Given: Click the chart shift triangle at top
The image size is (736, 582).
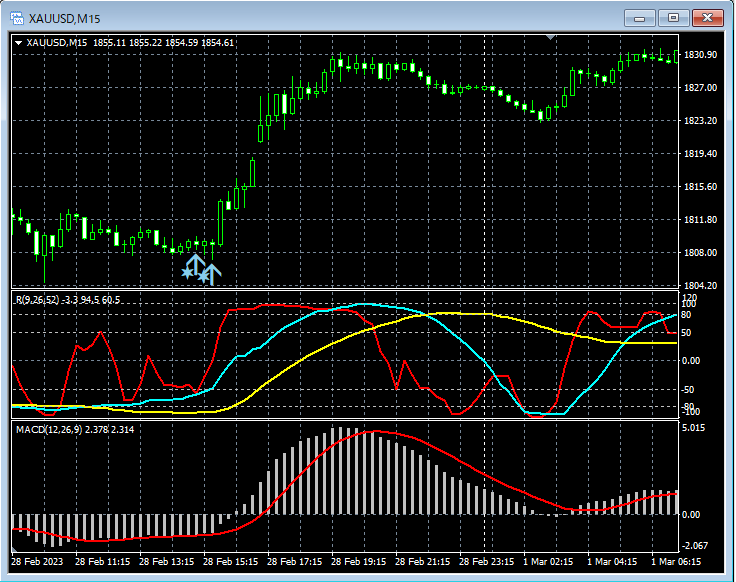Looking at the screenshot, I should (550, 37).
